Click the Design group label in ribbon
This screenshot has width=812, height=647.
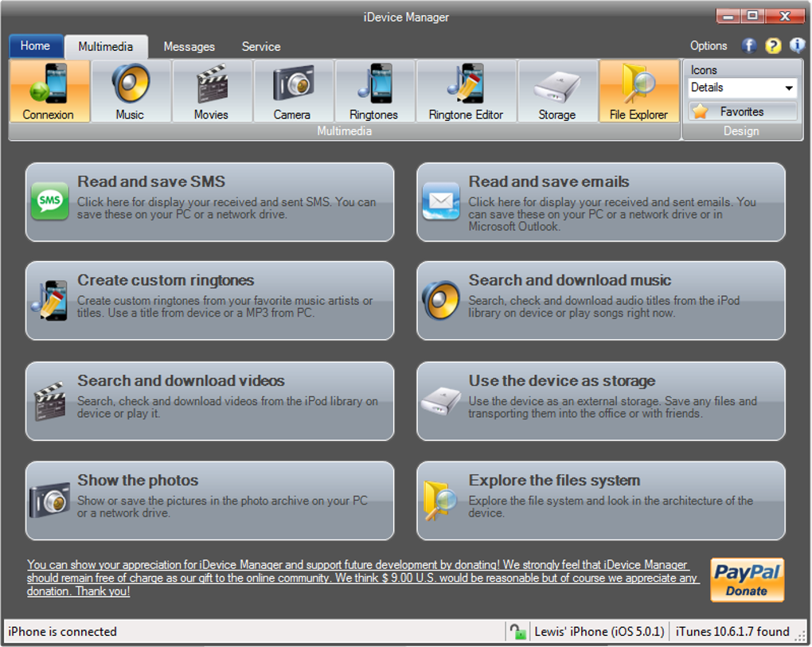point(741,131)
